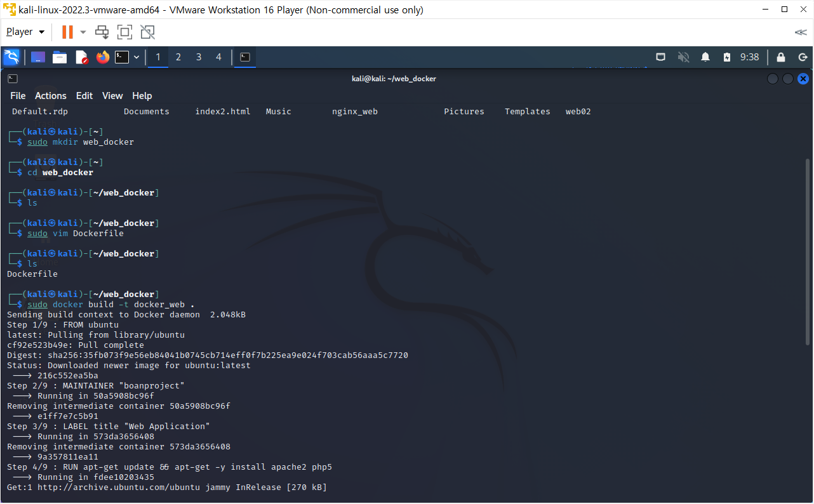Launch Firefox from the Kali panel
814x504 pixels.
pyautogui.click(x=103, y=57)
